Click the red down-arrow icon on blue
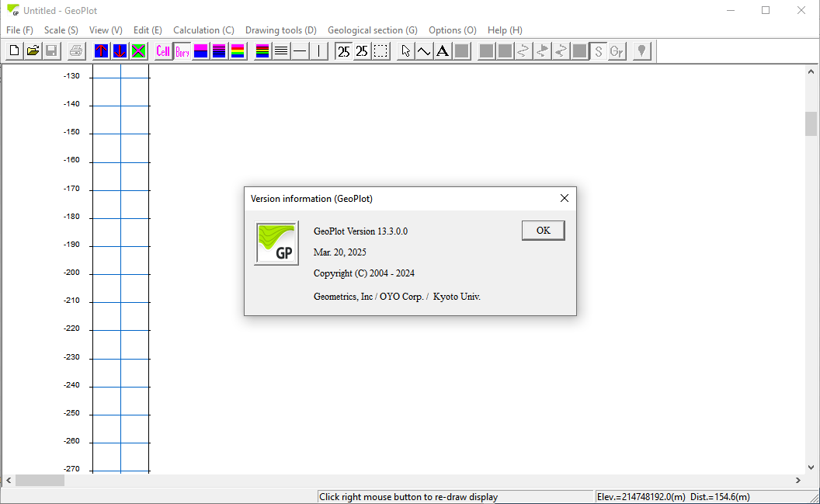This screenshot has width=820, height=504. pos(120,51)
